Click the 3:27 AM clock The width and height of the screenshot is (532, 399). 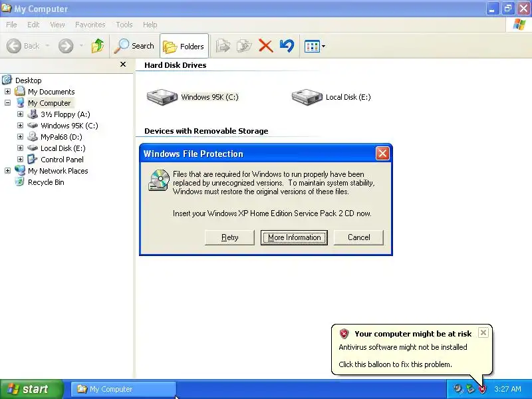[507, 389]
